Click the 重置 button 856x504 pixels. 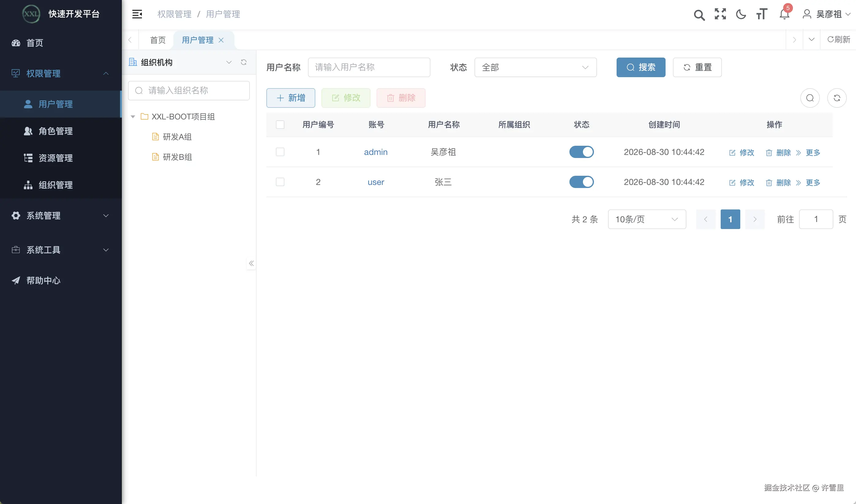pyautogui.click(x=697, y=67)
